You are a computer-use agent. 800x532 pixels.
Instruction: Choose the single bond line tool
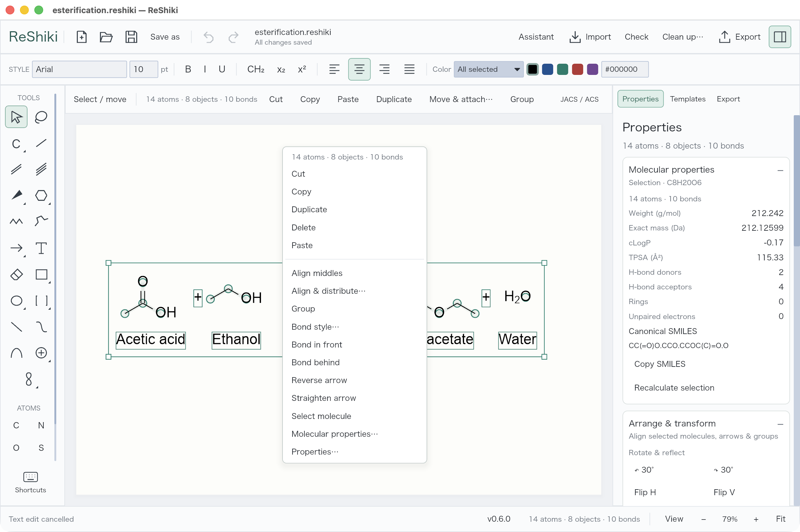(41, 143)
